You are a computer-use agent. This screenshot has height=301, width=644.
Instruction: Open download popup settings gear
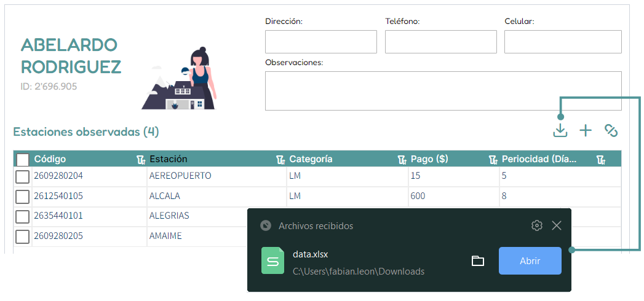point(537,225)
